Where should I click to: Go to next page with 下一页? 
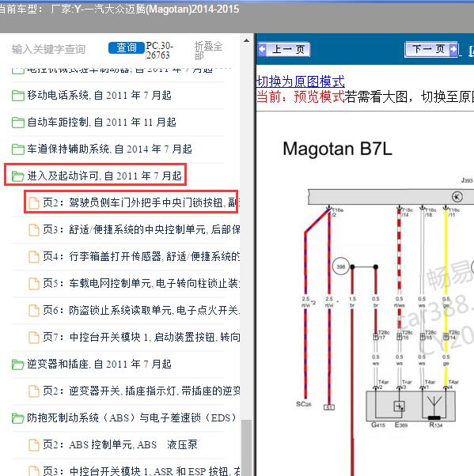click(431, 49)
